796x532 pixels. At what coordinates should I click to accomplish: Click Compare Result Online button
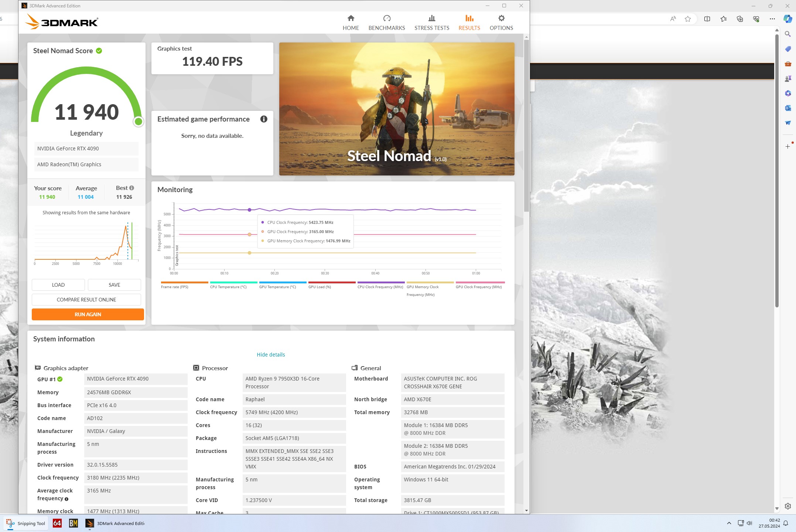click(86, 300)
